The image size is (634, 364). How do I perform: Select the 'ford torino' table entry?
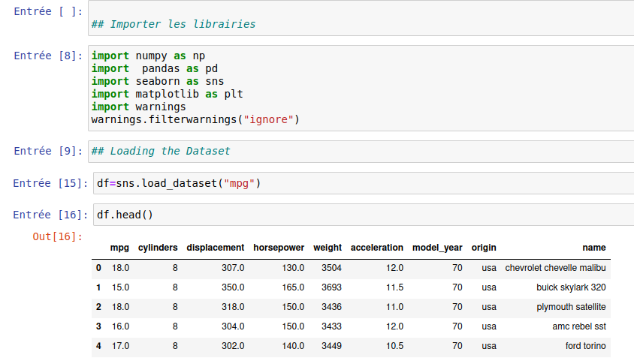(585, 346)
